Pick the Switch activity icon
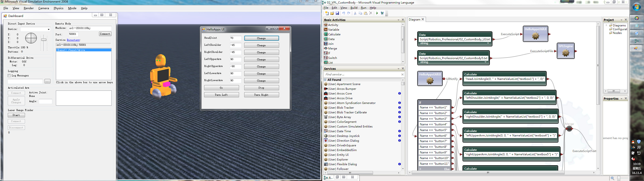The width and height of the screenshot is (644, 181). pos(326,58)
